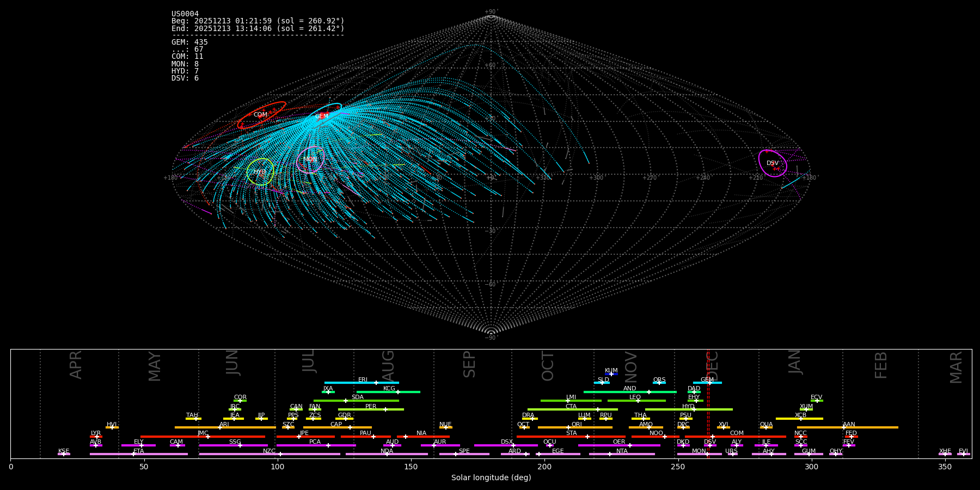The image size is (980, 490).
Task: Select the ORI shower label in the timeline
Action: 577,425
